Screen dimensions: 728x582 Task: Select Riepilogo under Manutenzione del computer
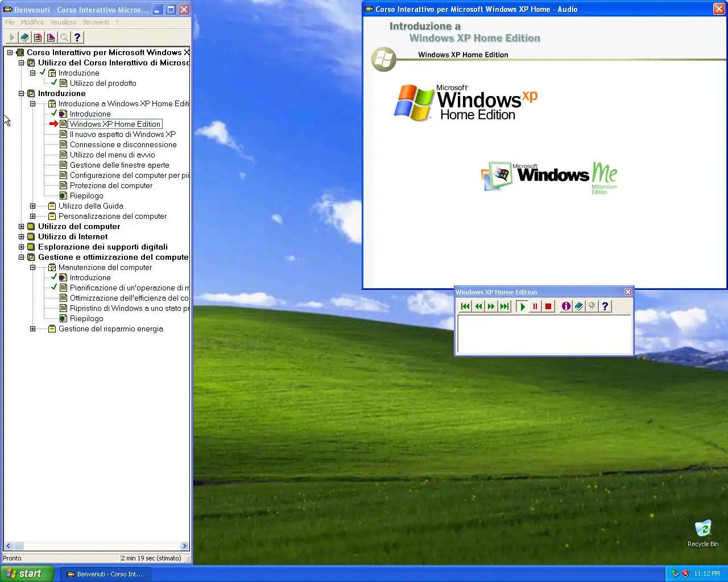(x=86, y=318)
